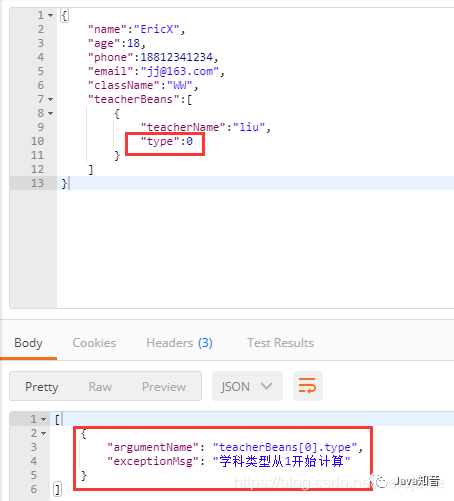Click the "teacherBeans":[ line
Viewport: 454px width, 501px height.
coord(140,99)
